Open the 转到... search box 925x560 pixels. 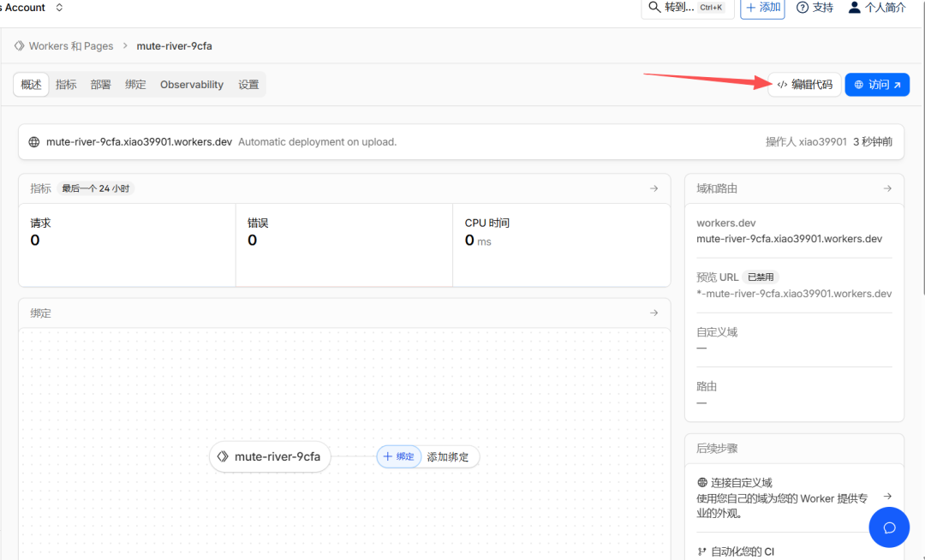(687, 8)
